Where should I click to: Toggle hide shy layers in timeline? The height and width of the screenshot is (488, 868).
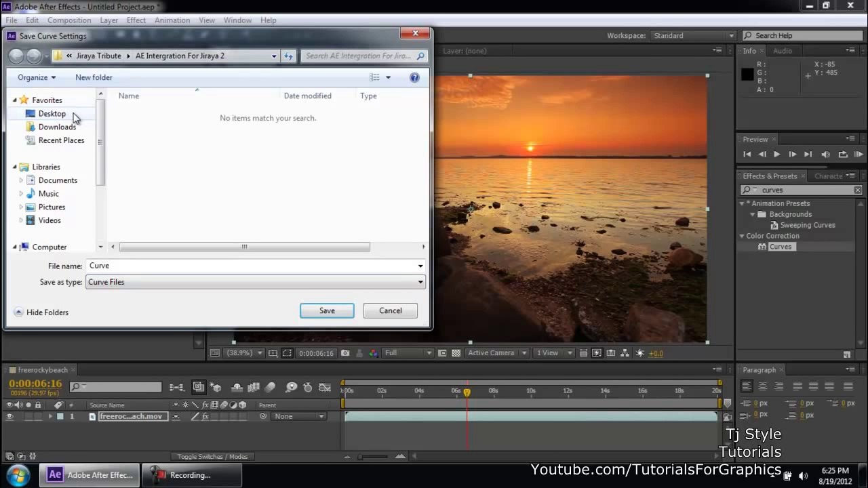[x=237, y=388]
